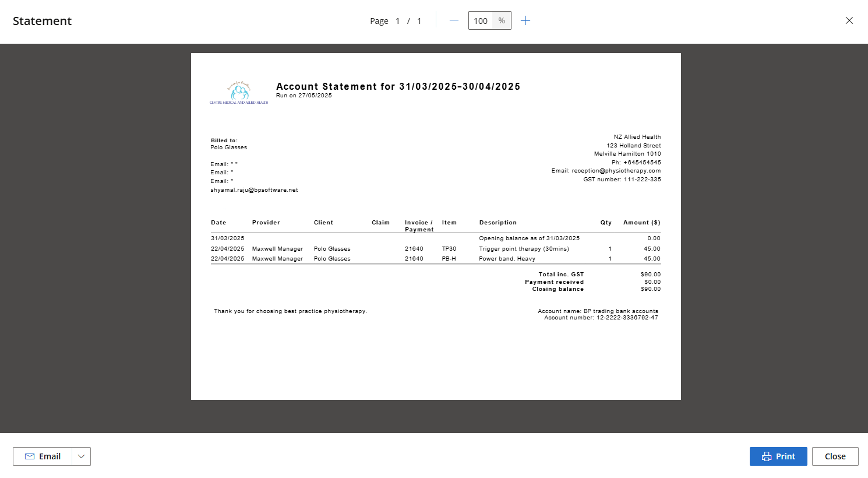Click reception@physiotherapy.com email text
Screen dimensions: 868x478
pyautogui.click(x=616, y=171)
